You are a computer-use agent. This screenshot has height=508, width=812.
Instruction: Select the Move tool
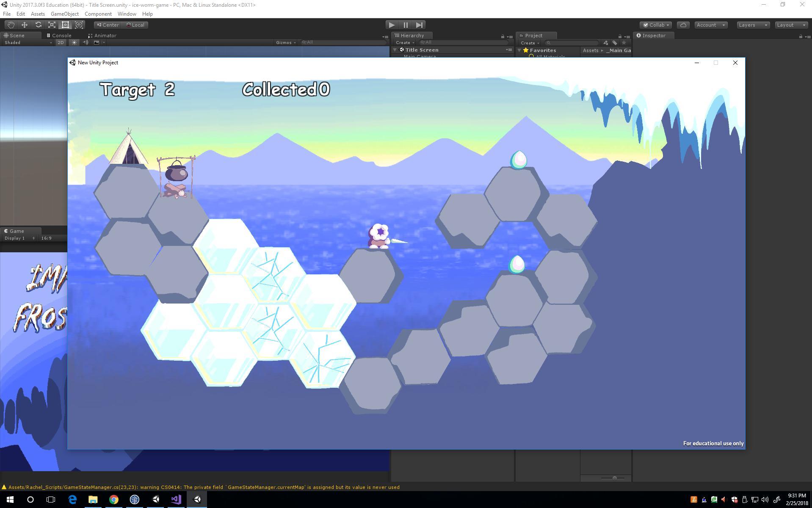(x=25, y=25)
